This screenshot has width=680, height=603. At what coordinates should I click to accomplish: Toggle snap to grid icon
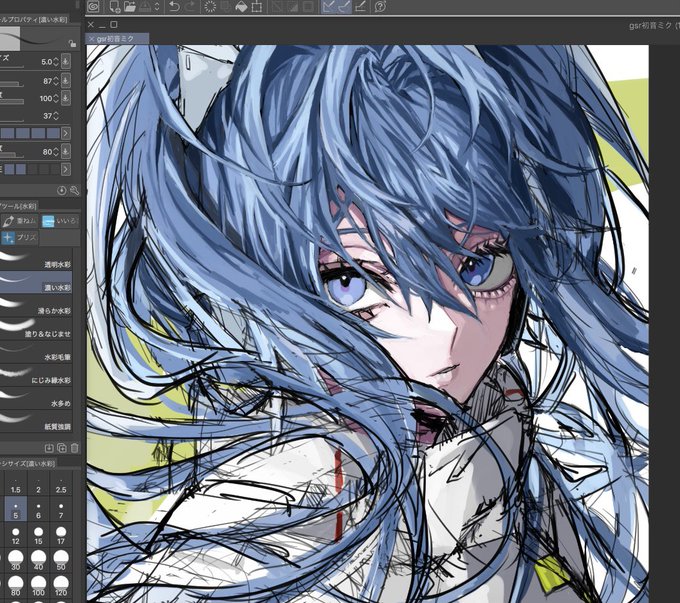[360, 7]
